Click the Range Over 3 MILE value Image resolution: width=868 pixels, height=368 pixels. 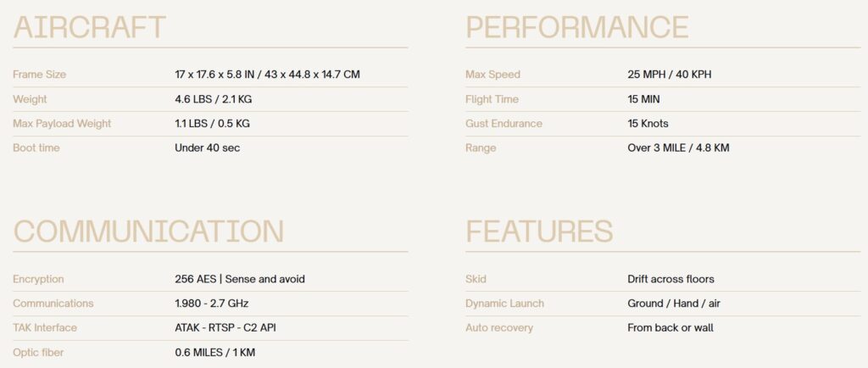[678, 148]
